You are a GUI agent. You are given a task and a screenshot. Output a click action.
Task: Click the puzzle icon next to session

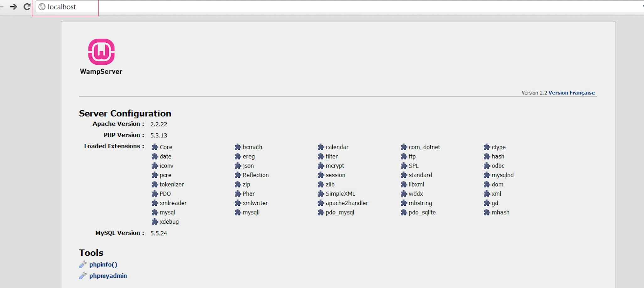coord(321,175)
